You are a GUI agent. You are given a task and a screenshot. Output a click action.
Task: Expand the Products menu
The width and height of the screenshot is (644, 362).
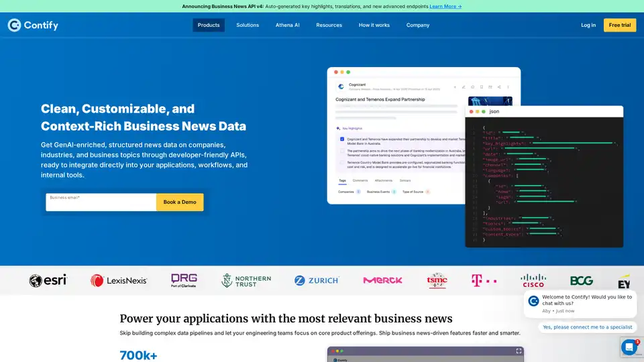coord(209,25)
